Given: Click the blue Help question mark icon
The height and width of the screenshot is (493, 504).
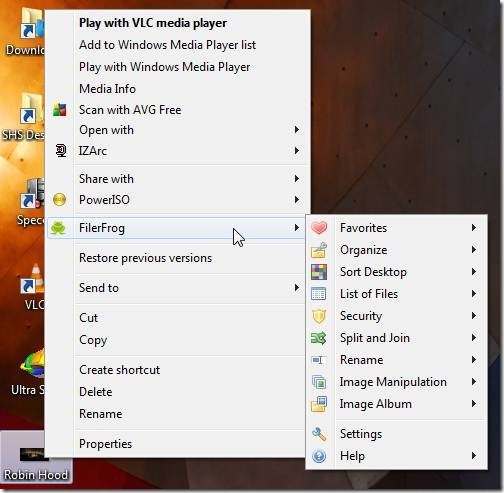Looking at the screenshot, I should 319,456.
